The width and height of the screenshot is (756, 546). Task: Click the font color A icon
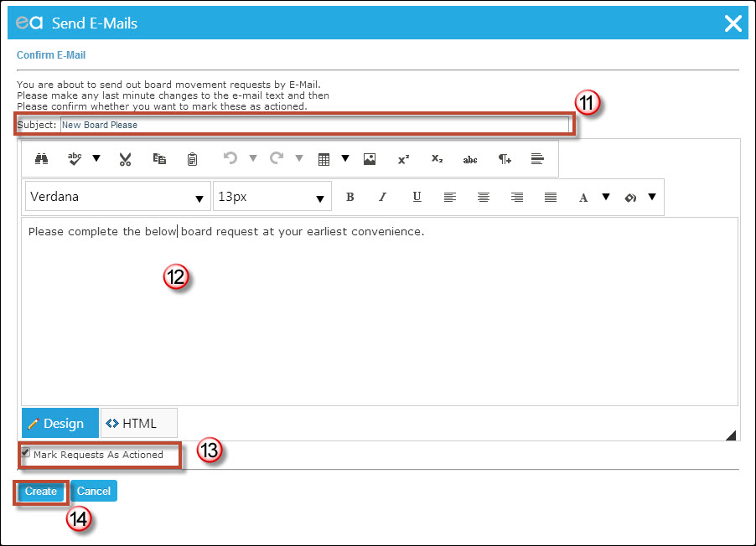pos(583,197)
